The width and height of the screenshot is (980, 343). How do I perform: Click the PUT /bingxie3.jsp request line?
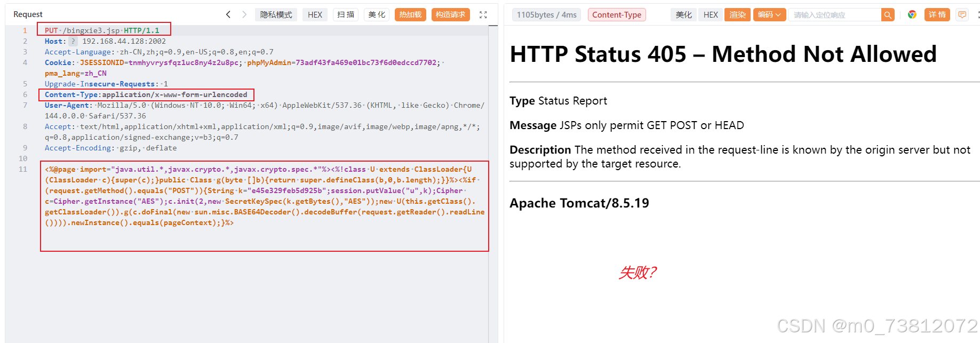[102, 30]
